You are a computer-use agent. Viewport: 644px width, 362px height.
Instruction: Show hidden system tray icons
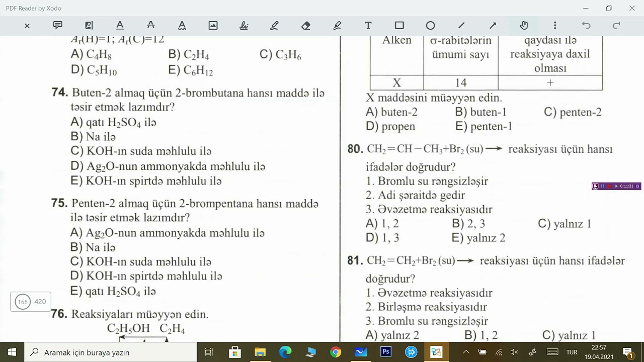pos(466,352)
